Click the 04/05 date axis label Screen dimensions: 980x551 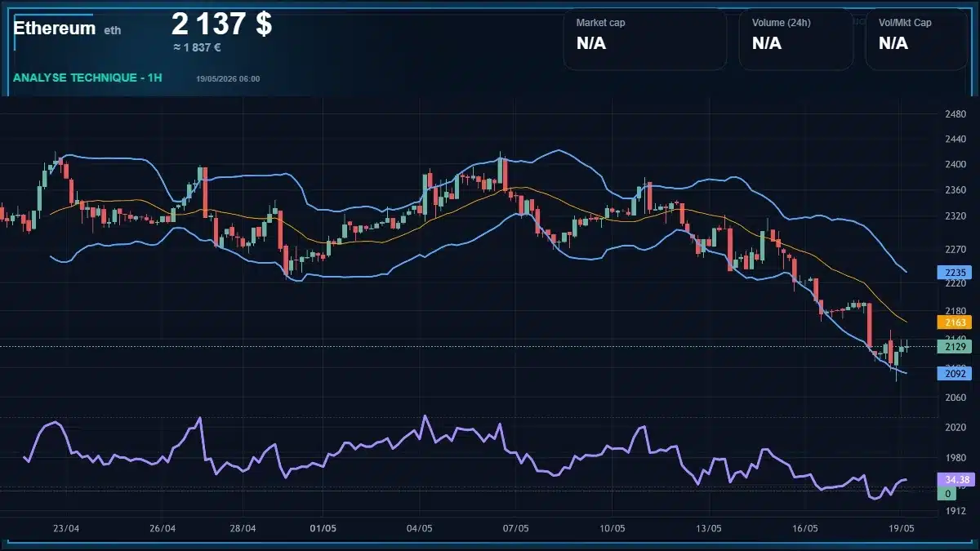click(x=419, y=528)
